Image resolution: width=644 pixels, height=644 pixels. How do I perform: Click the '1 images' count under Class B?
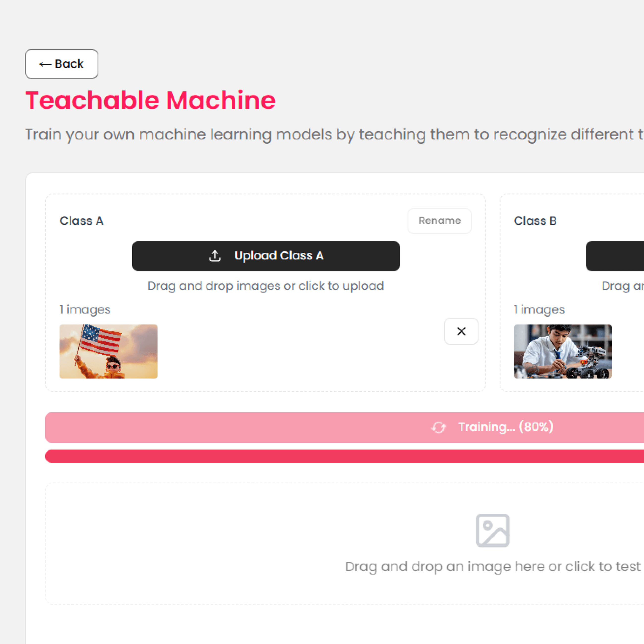pos(539,309)
